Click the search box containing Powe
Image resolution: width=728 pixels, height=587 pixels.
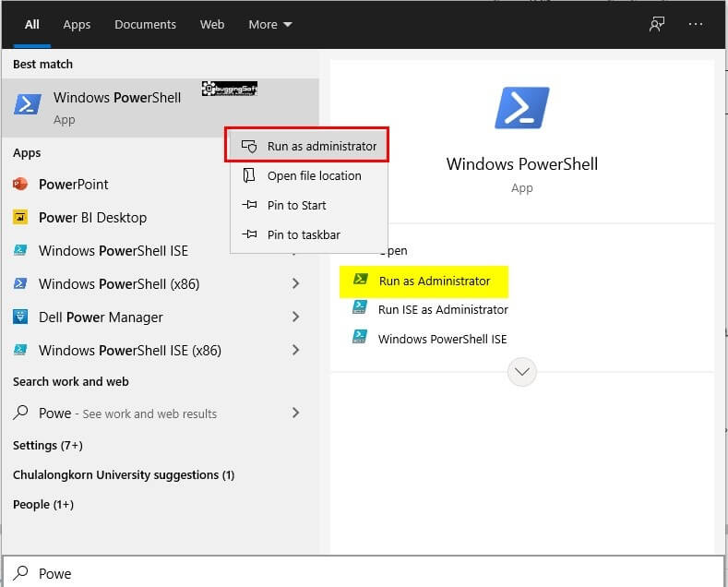pyautogui.click(x=364, y=572)
